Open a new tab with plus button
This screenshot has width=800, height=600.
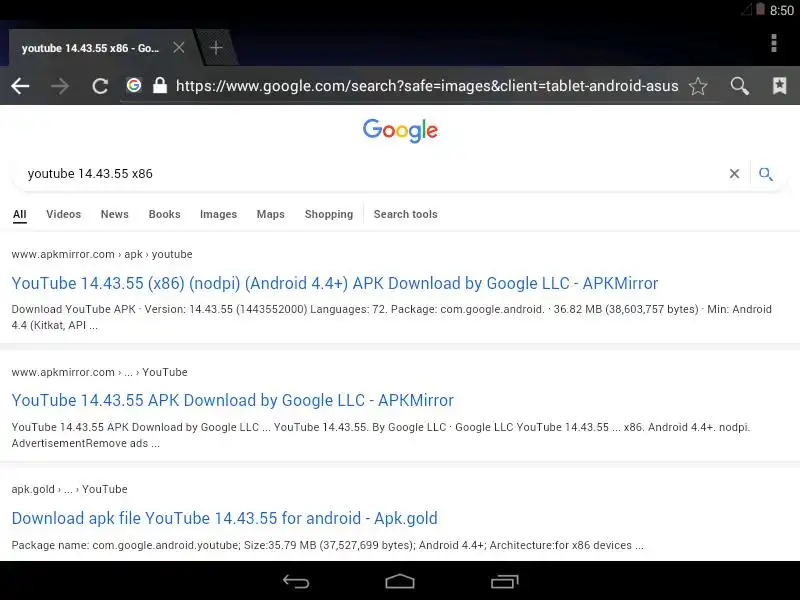[x=216, y=47]
